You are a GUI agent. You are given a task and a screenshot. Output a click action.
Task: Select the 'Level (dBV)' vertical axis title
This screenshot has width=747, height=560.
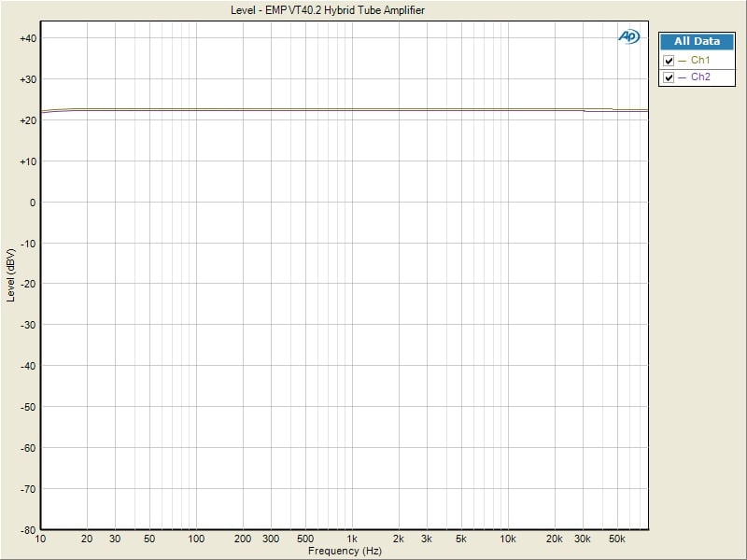pos(11,274)
